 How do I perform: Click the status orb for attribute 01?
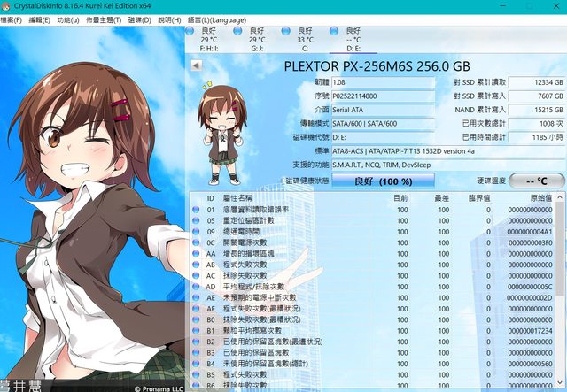point(196,210)
